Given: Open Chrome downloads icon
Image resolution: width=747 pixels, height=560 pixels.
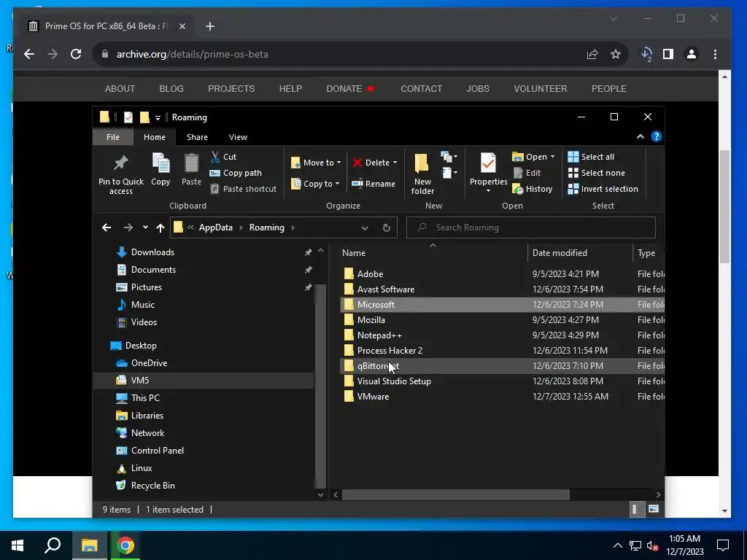Looking at the screenshot, I should click(x=646, y=54).
